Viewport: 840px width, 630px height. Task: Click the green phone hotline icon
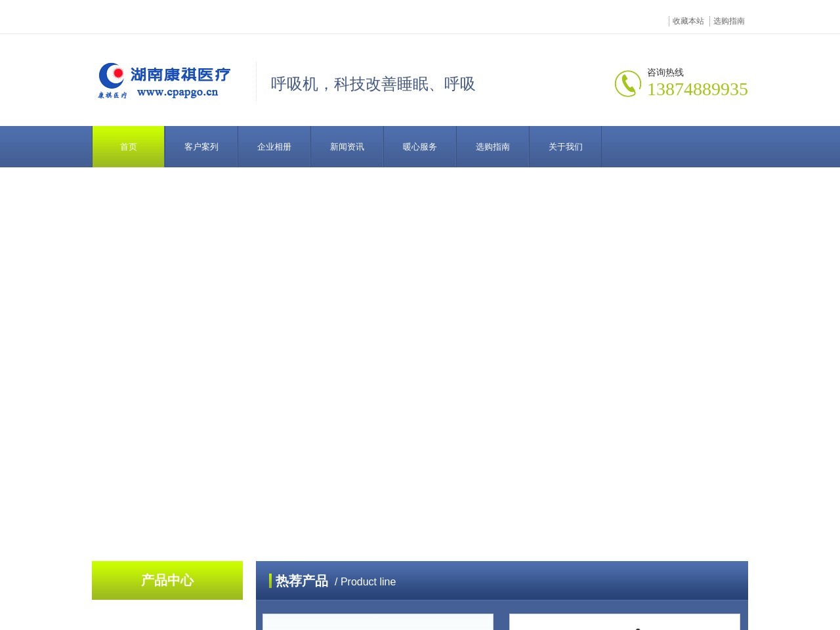pyautogui.click(x=627, y=83)
